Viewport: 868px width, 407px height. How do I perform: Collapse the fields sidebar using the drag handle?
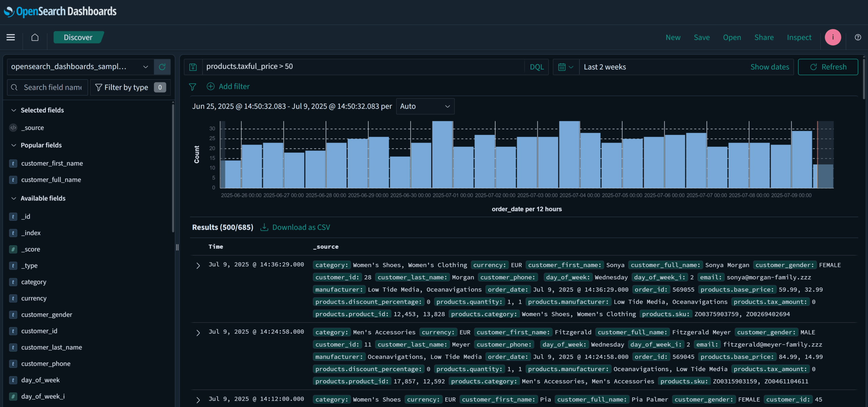[177, 248]
